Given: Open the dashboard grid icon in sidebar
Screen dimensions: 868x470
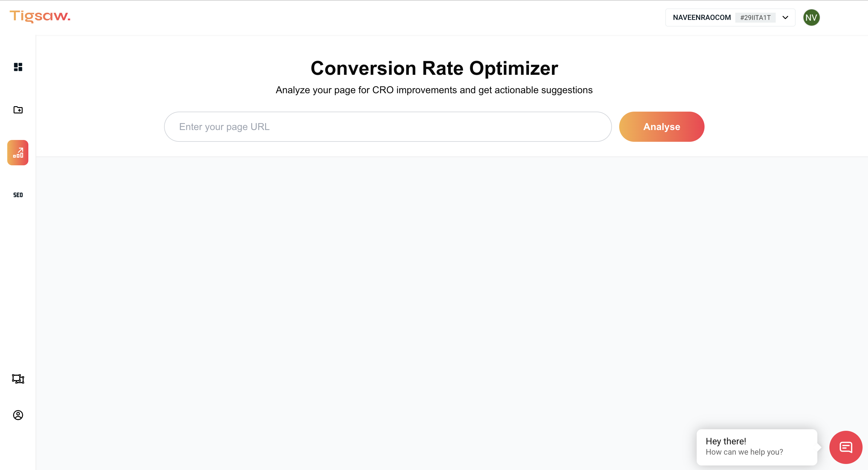Looking at the screenshot, I should 18,67.
